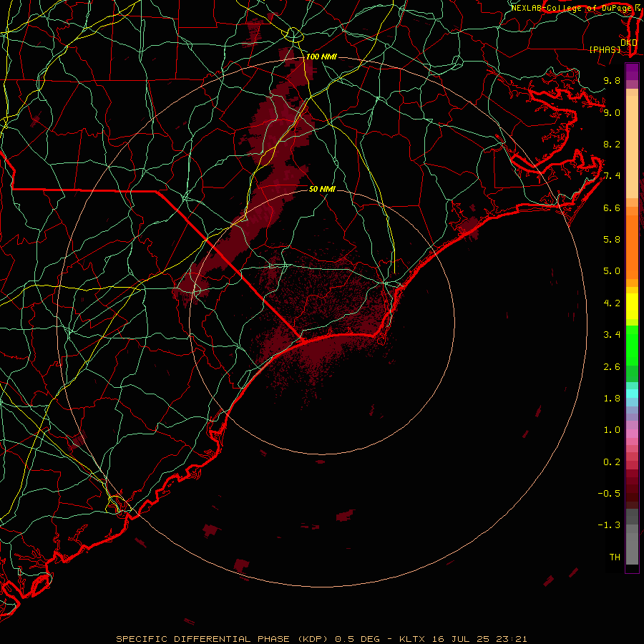Screen dimensions: 644x644
Task: Click the TH threshold label on colorbar
Action: click(615, 557)
